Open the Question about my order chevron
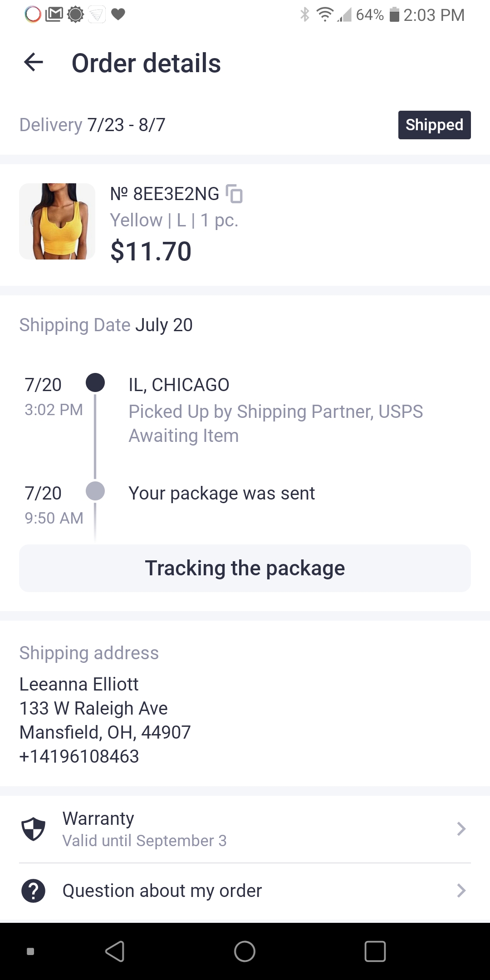The image size is (490, 980). click(x=461, y=891)
